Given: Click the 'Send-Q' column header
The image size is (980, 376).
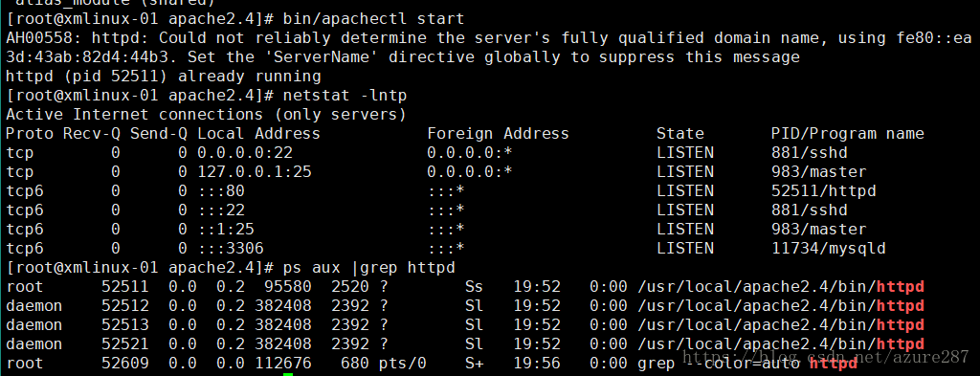Looking at the screenshot, I should [159, 134].
